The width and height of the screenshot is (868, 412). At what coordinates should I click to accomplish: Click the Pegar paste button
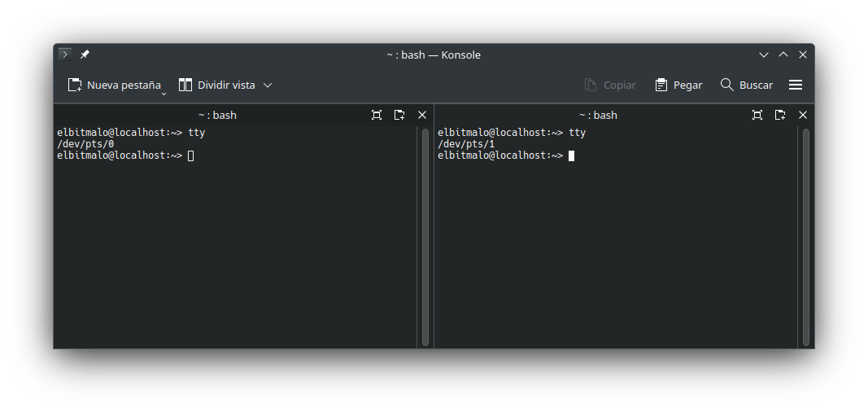678,85
